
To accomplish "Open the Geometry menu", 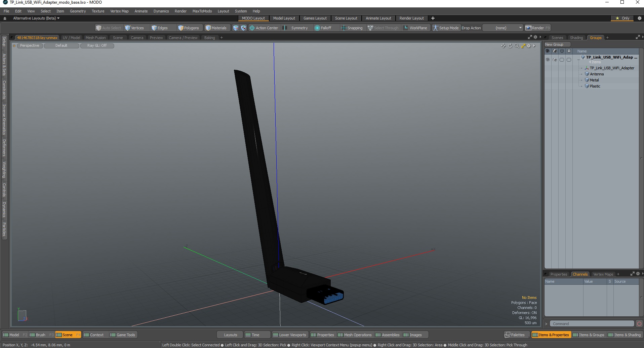I will pyautogui.click(x=78, y=11).
